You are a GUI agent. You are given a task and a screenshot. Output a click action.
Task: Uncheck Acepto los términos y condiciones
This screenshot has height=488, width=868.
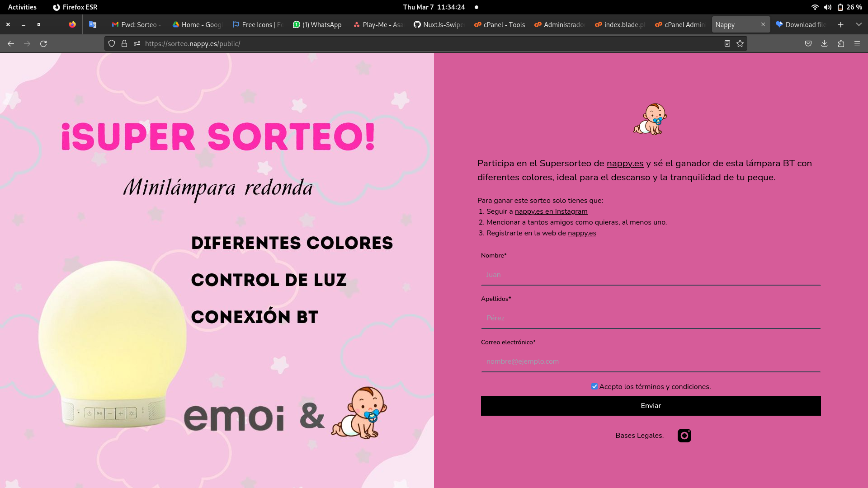pos(594,386)
